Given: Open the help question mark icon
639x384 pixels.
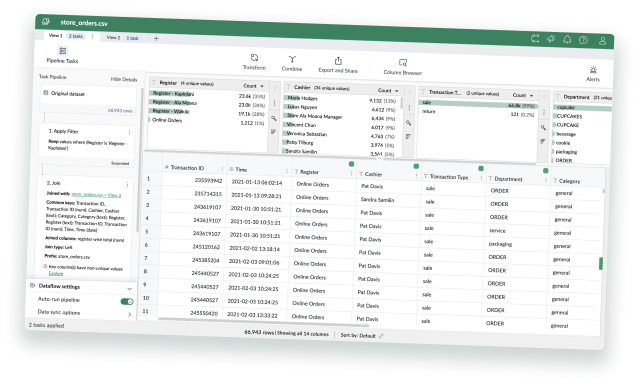Looking at the screenshot, I should click(x=583, y=40).
